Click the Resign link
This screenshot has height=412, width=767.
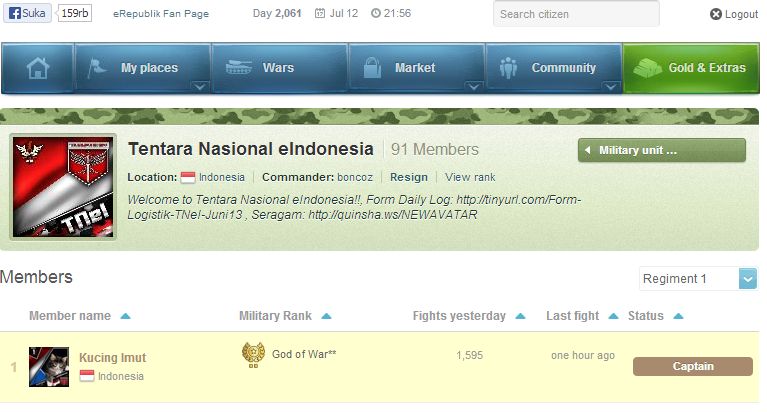(x=408, y=177)
